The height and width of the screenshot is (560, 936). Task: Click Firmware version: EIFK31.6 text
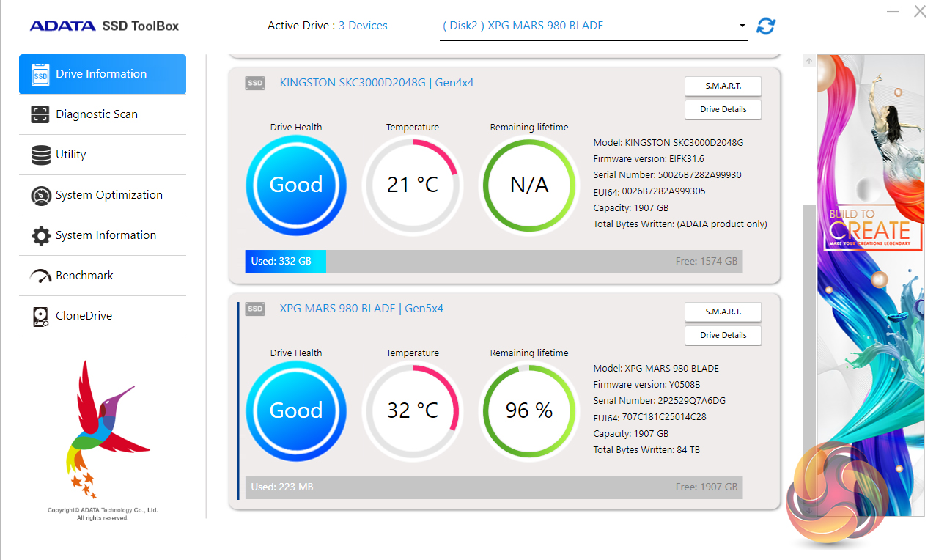click(x=649, y=159)
